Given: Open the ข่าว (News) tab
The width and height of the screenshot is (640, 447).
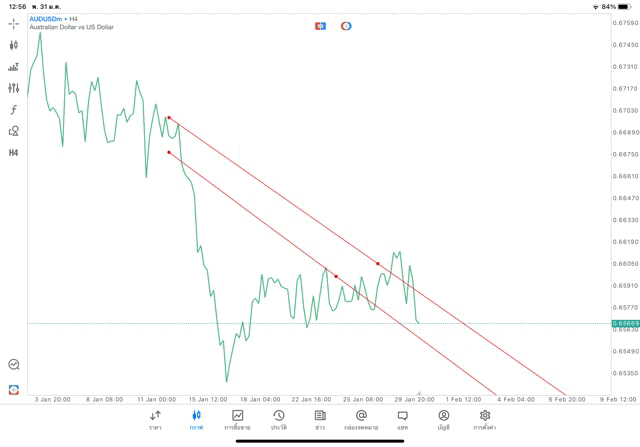Looking at the screenshot, I should pos(320,419).
